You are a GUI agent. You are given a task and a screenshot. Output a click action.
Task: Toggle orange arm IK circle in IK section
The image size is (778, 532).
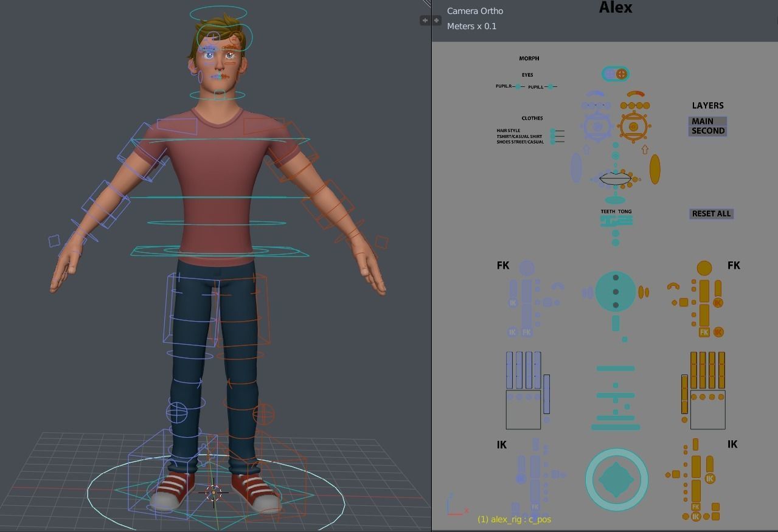click(710, 478)
